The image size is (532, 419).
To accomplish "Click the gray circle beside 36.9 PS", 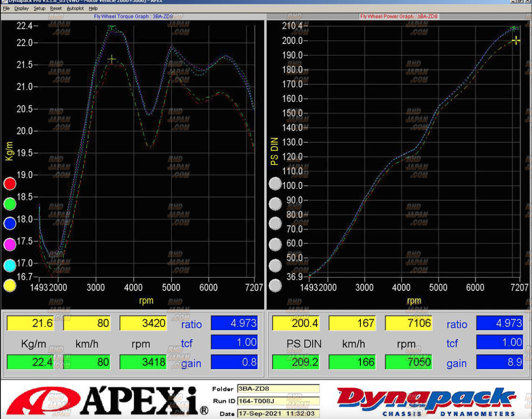I will (275, 285).
